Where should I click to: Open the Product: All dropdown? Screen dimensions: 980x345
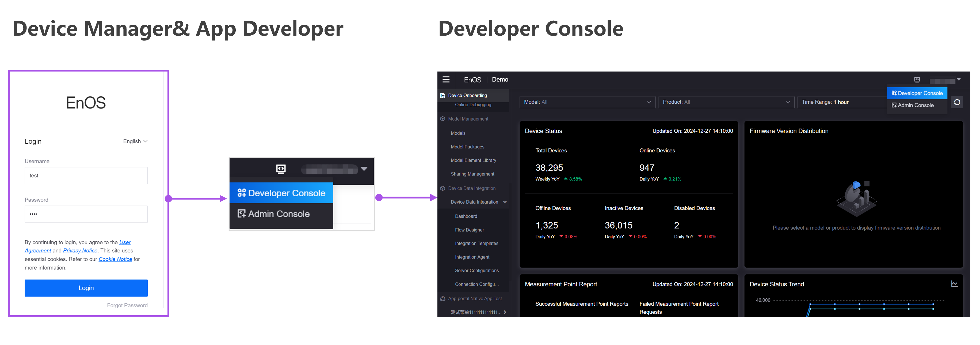(x=726, y=102)
